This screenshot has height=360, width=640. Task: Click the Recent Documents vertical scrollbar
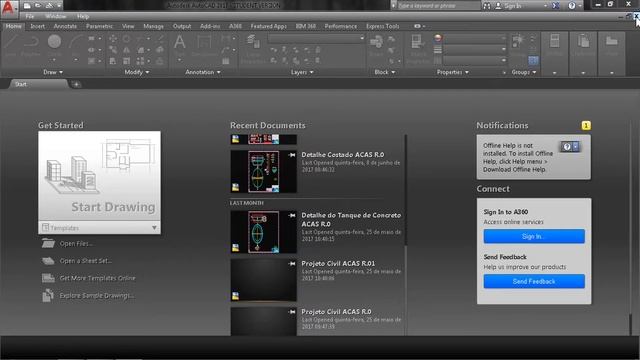[x=406, y=235]
